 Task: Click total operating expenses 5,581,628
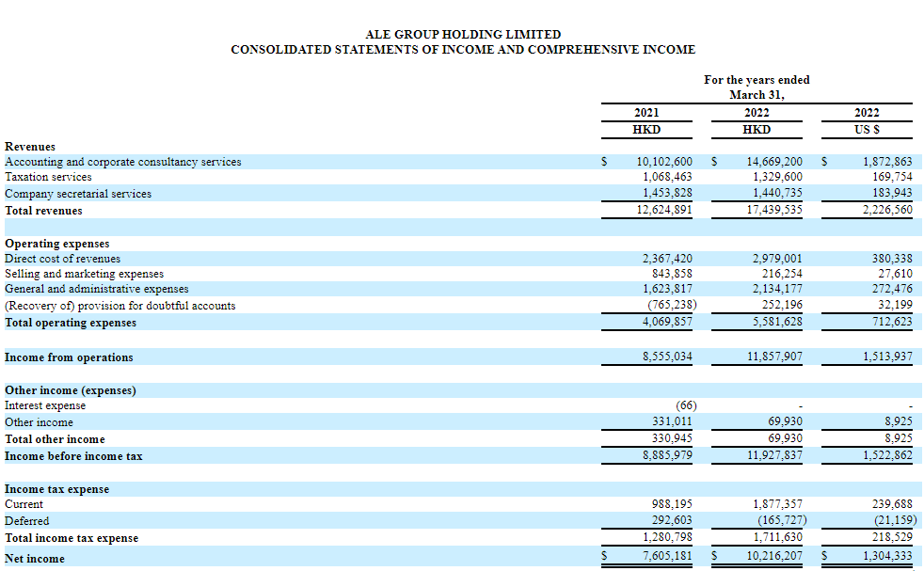[x=777, y=322]
